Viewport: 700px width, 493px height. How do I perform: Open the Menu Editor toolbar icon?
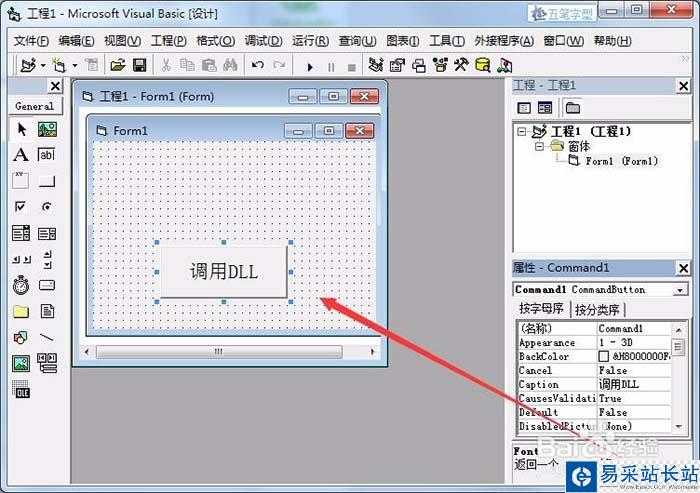(x=92, y=65)
